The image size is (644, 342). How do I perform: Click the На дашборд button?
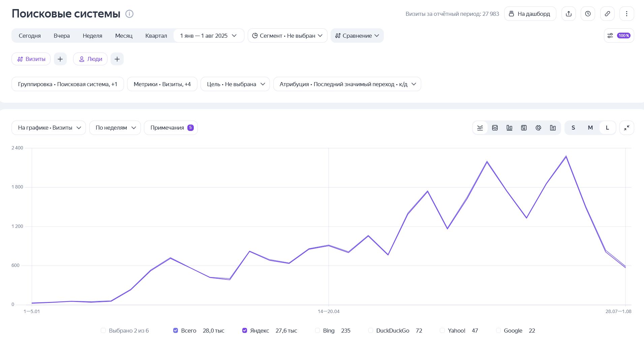(530, 14)
